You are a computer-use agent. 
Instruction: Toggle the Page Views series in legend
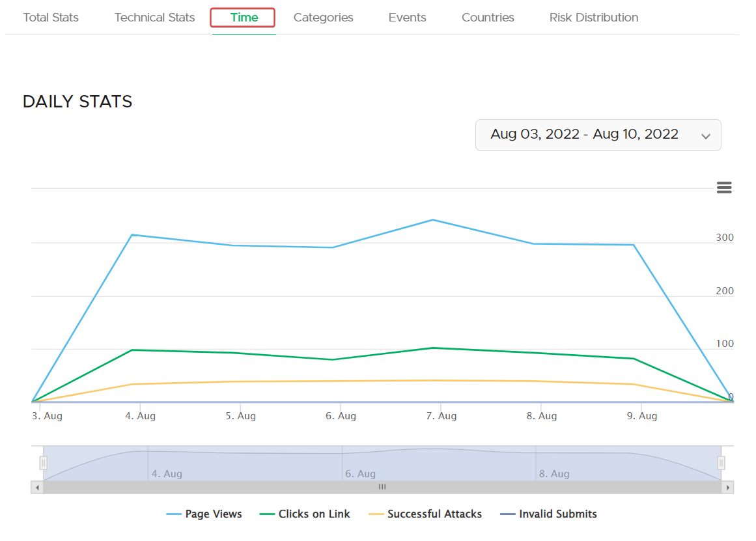pos(204,514)
